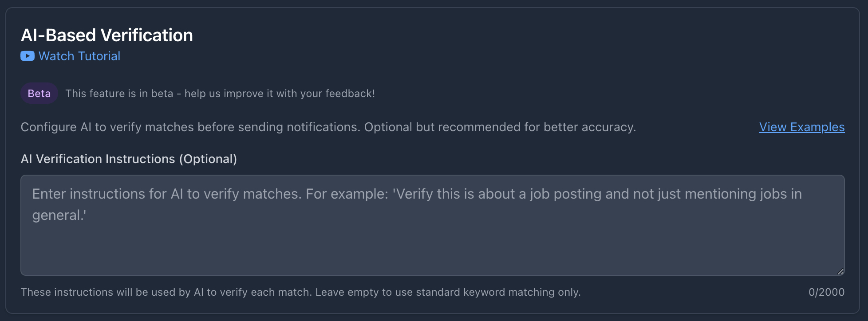Click the YouTube play icon beside Watch Tutorial
The image size is (868, 321).
tap(28, 56)
